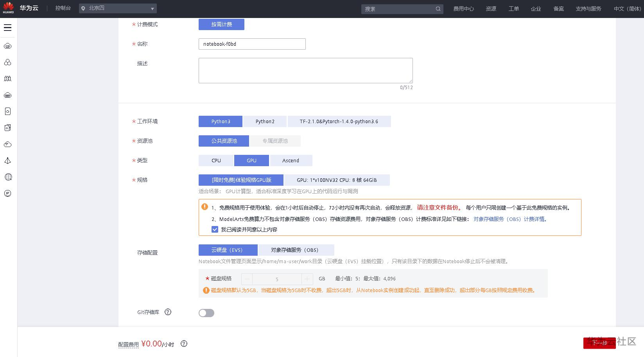644x357 pixels.
Task: Open the hamburger sidebar menu
Action: [x=7, y=27]
